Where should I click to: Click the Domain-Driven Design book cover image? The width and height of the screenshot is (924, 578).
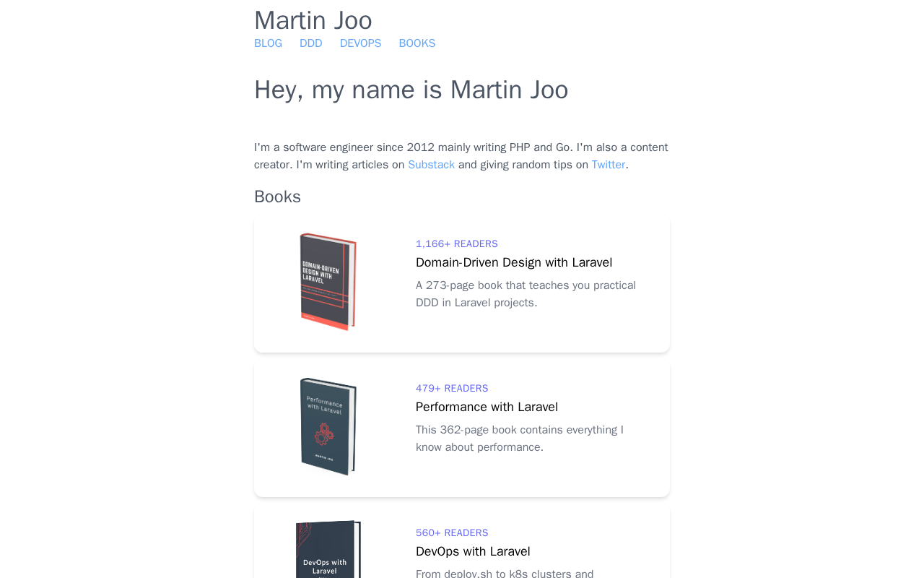click(328, 282)
